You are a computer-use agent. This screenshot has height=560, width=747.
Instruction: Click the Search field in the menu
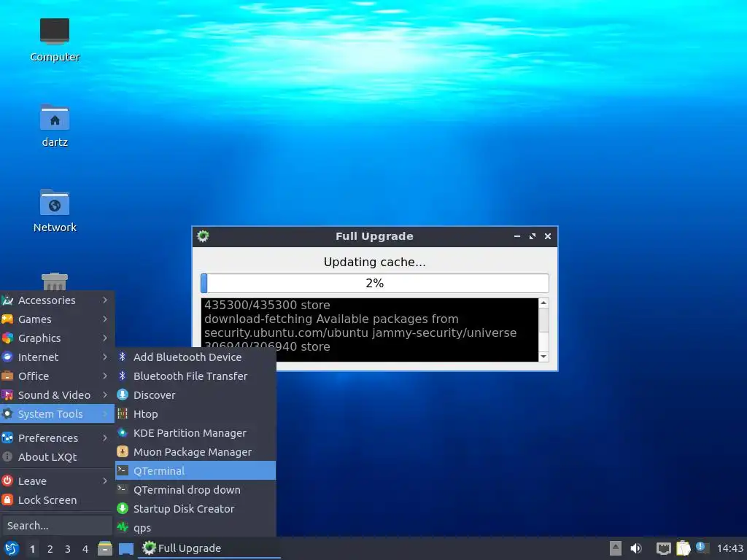56,525
